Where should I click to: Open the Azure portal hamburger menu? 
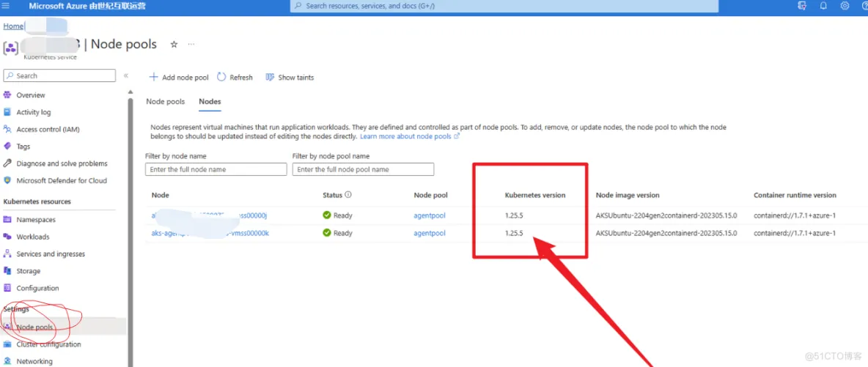click(x=6, y=6)
